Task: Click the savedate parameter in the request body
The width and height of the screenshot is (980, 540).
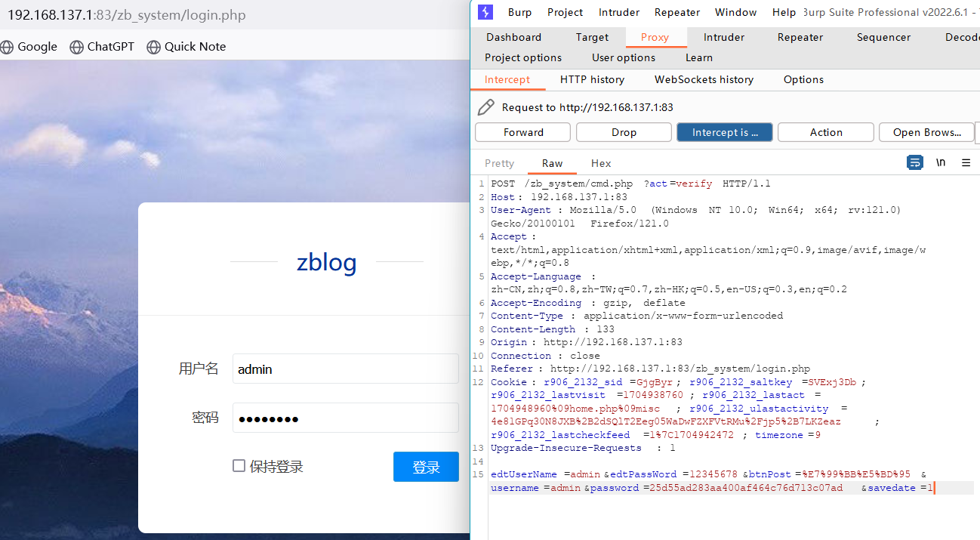Action: pos(892,488)
